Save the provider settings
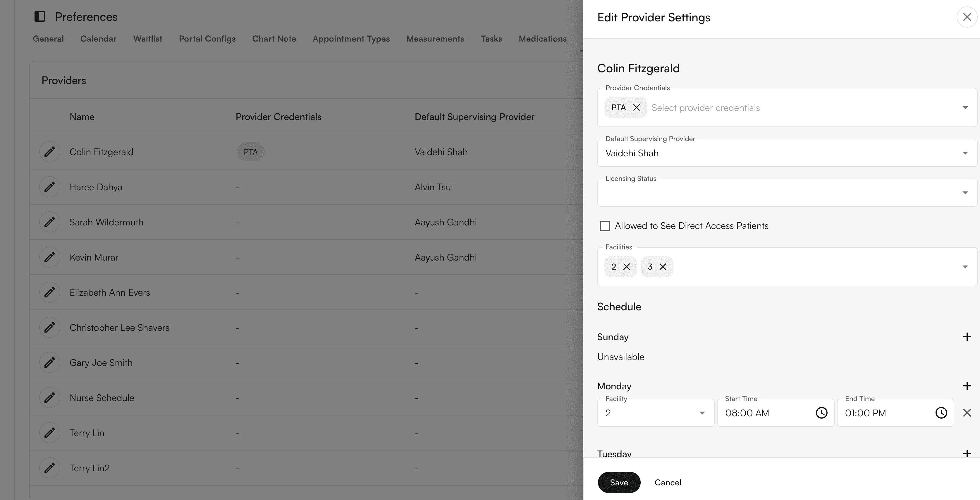 coord(619,482)
